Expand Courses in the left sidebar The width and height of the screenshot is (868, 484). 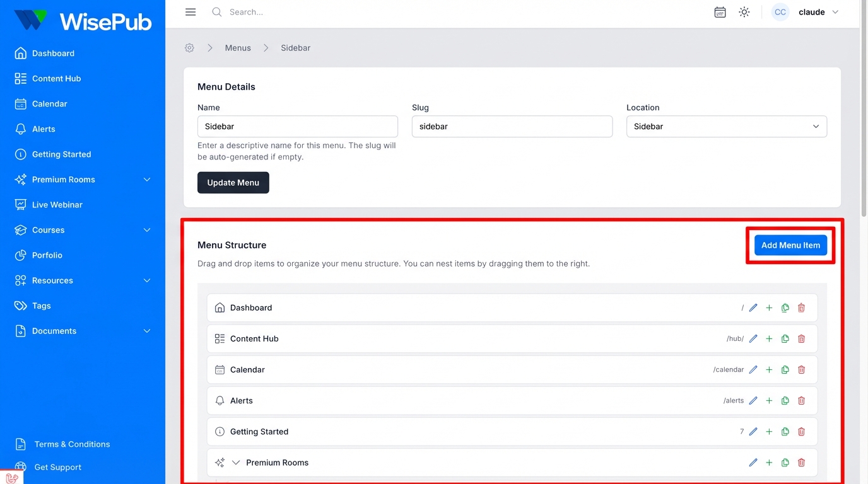[146, 230]
